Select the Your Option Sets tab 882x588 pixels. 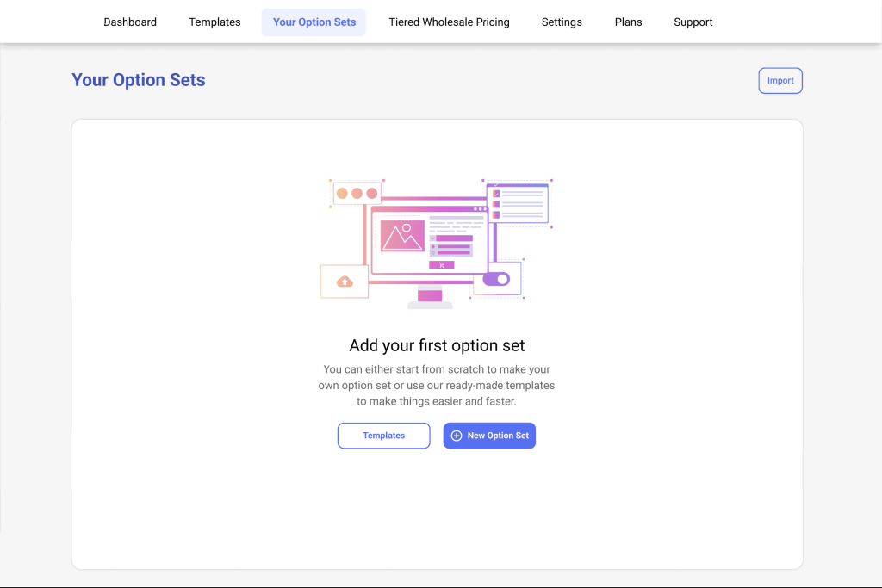[x=314, y=22]
